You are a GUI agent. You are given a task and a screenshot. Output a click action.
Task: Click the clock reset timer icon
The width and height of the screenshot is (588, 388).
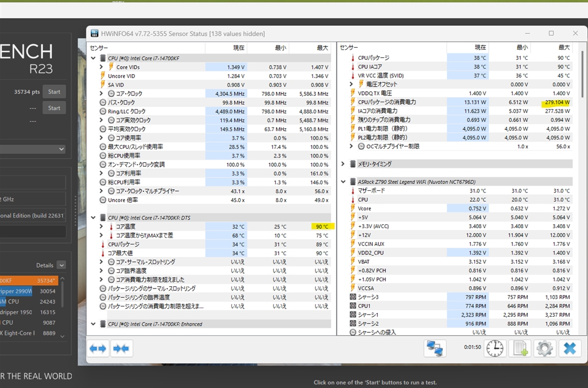[x=495, y=348]
